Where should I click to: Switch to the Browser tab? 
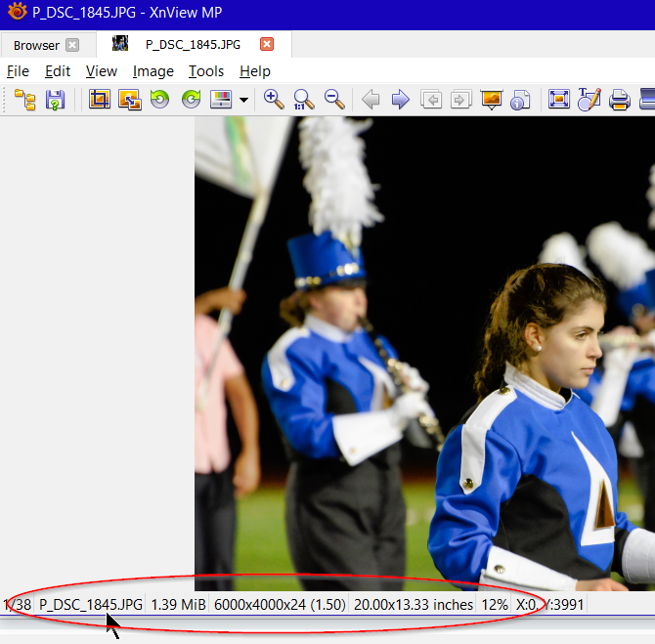point(36,45)
